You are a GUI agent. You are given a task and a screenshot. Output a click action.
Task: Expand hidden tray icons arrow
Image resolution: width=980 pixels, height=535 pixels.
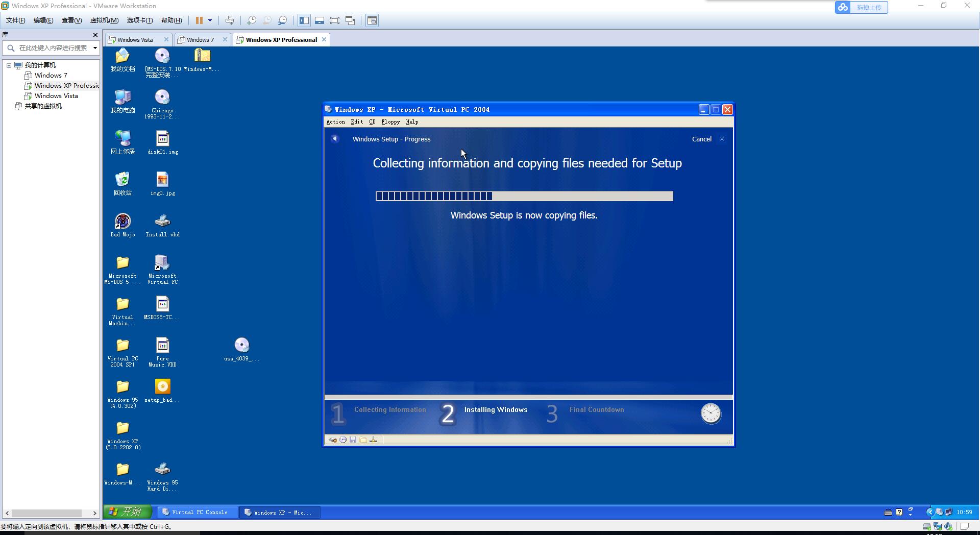pos(929,512)
